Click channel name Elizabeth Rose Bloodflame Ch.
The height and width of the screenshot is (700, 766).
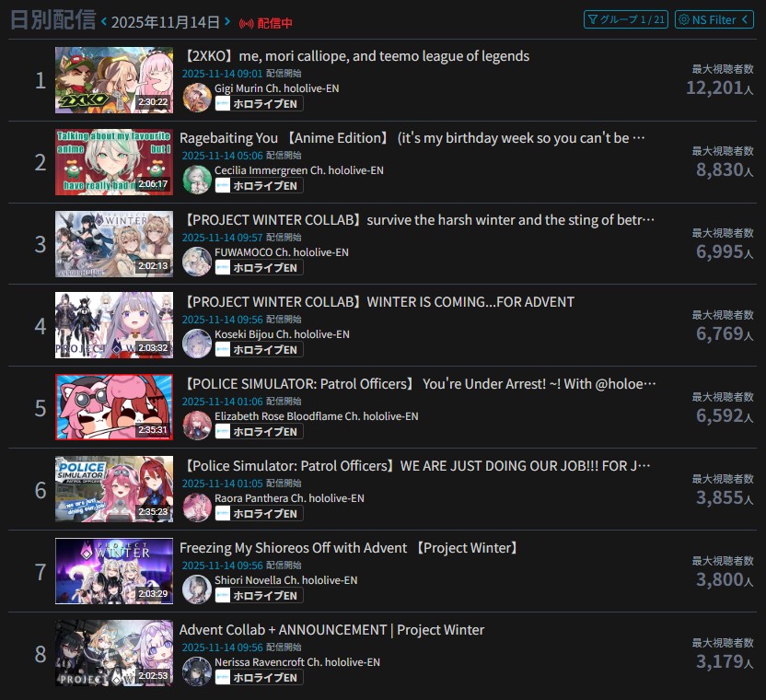(x=317, y=416)
